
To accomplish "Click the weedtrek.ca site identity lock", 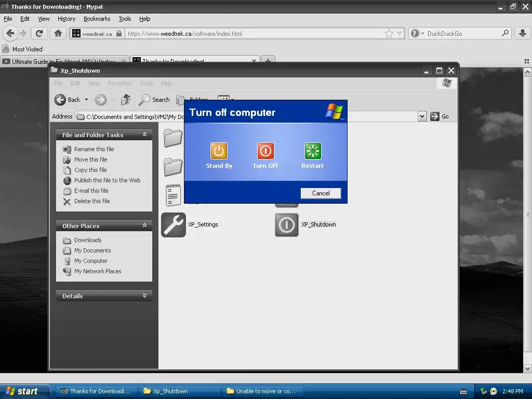I will point(119,34).
